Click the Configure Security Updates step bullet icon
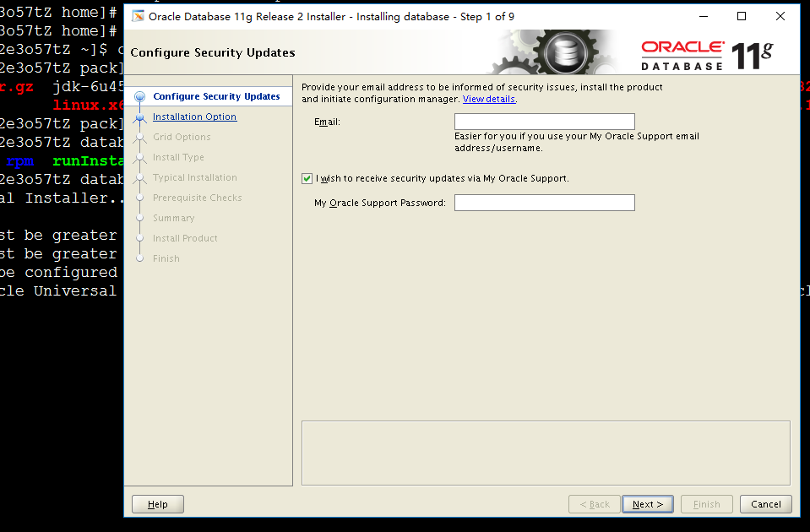This screenshot has width=810, height=532. [139, 96]
